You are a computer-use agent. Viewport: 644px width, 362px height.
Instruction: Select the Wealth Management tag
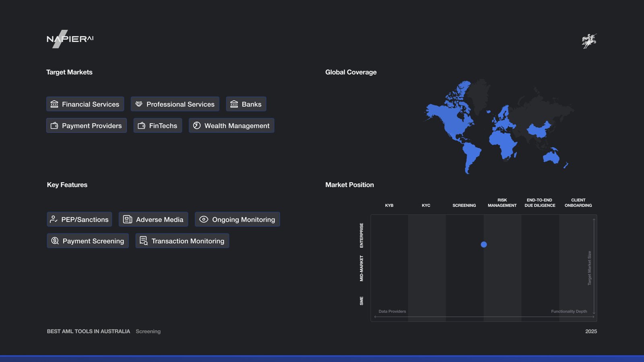231,125
